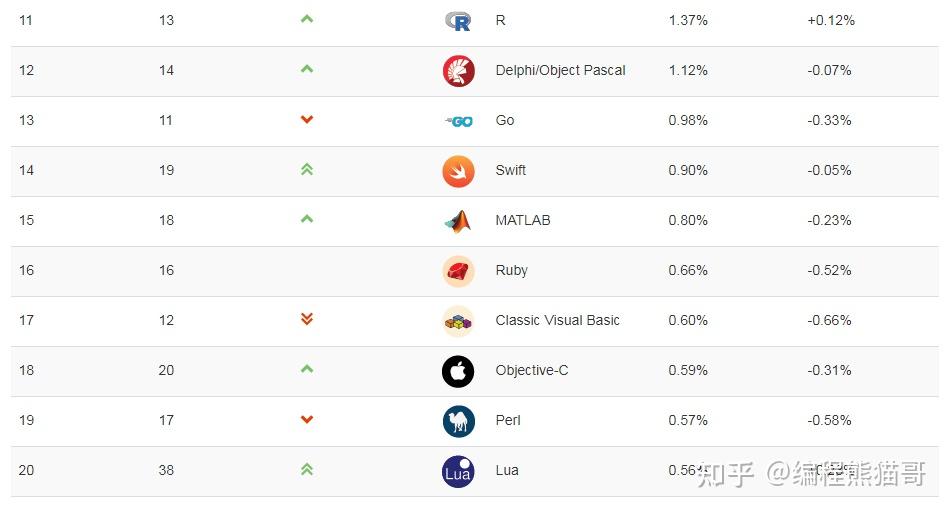
Task: Click the -0.52% change value for Ruby
Action: pyautogui.click(x=829, y=271)
